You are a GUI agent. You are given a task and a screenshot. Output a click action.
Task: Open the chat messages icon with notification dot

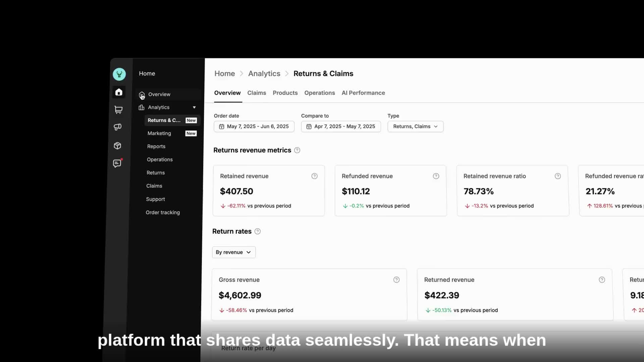coord(117,163)
